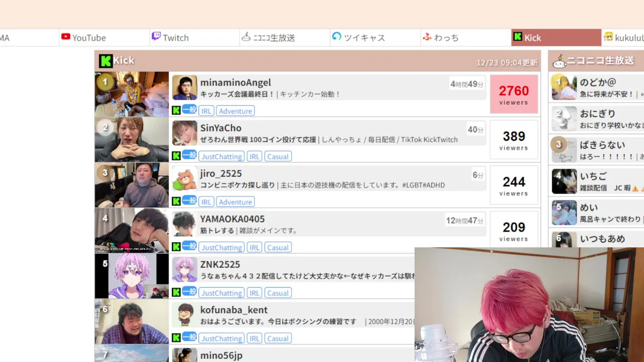This screenshot has width=644, height=362.
Task: Click YAMAOKA0405's profile avatar
Action: pyautogui.click(x=185, y=224)
